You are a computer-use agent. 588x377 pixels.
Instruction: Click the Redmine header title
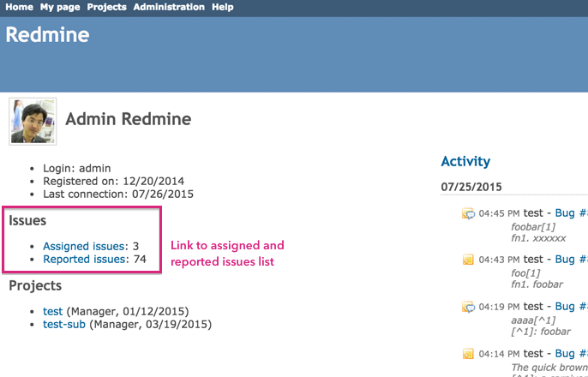tap(47, 35)
